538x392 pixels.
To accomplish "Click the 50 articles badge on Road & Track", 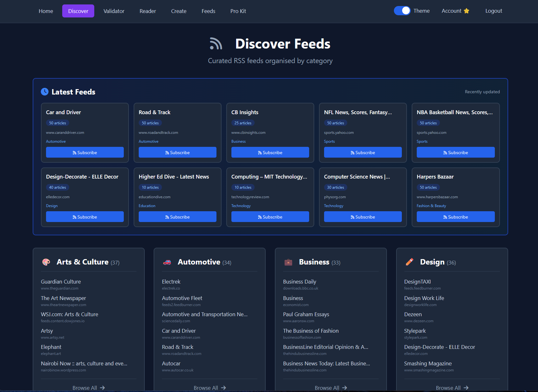I will [x=150, y=123].
